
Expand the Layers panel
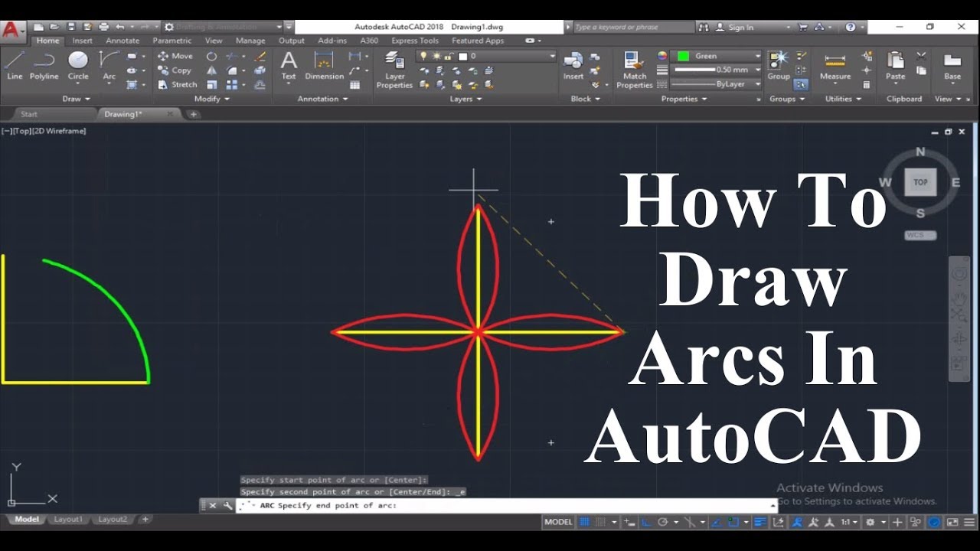coord(465,99)
